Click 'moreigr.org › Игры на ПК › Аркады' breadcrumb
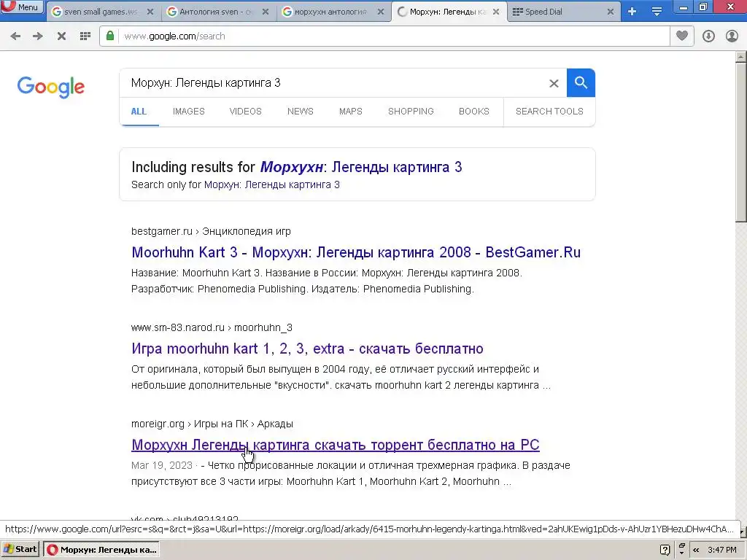Screen dimensions: 747x560 (212, 424)
